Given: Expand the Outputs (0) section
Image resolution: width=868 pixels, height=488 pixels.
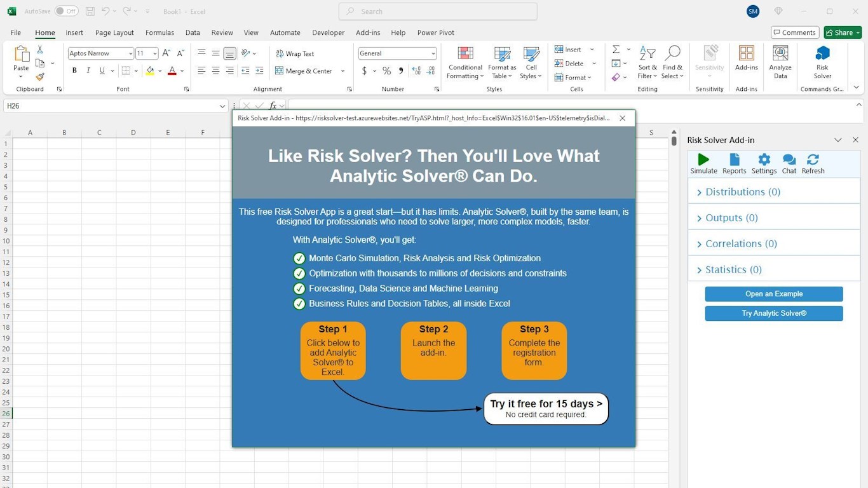Looking at the screenshot, I should click(774, 218).
